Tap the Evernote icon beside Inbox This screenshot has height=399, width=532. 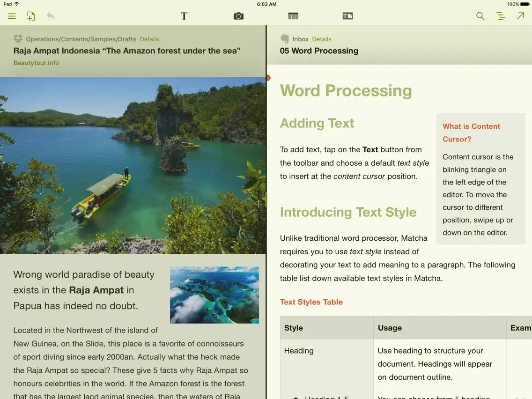tap(285, 39)
